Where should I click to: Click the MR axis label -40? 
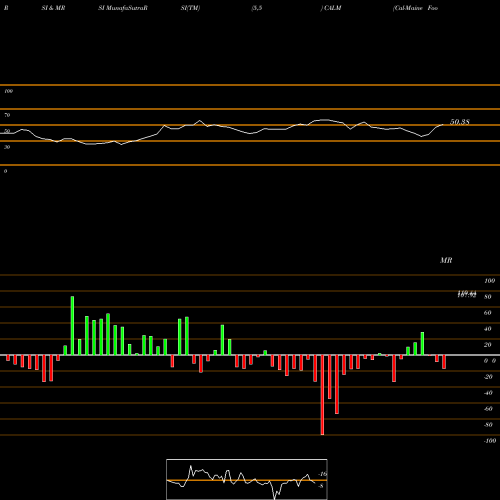[488, 393]
